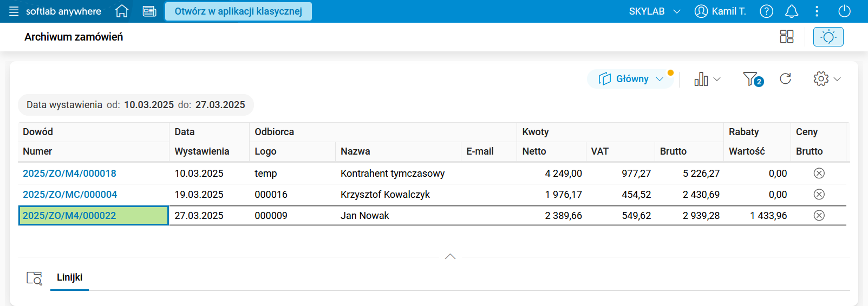Image resolution: width=868 pixels, height=306 pixels.
Task: Collapse the bottom panel with up chevron
Action: pyautogui.click(x=450, y=256)
